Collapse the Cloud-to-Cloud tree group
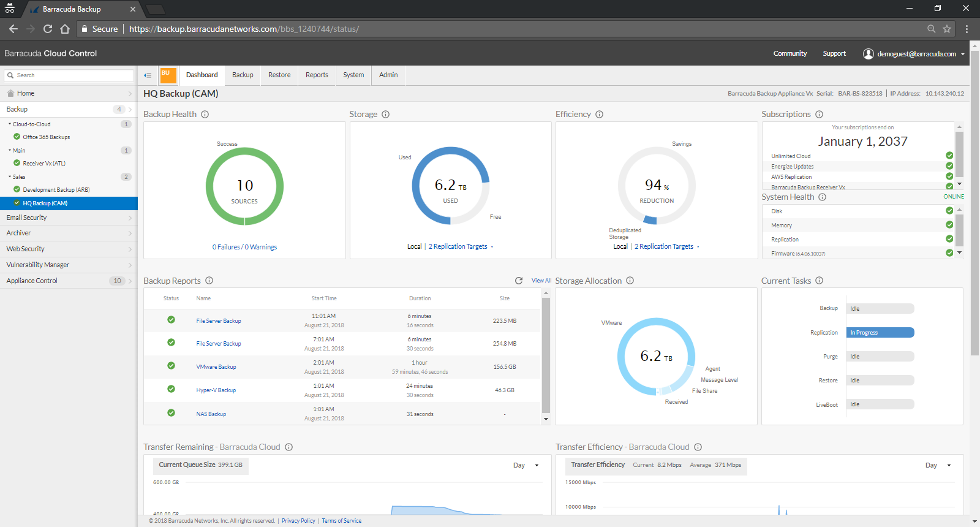Image resolution: width=980 pixels, height=527 pixels. click(10, 124)
